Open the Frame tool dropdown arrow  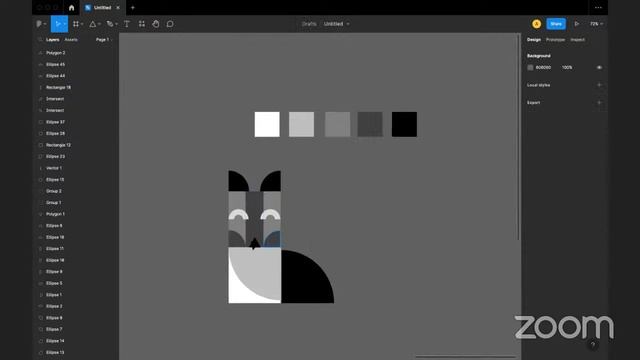click(x=82, y=24)
